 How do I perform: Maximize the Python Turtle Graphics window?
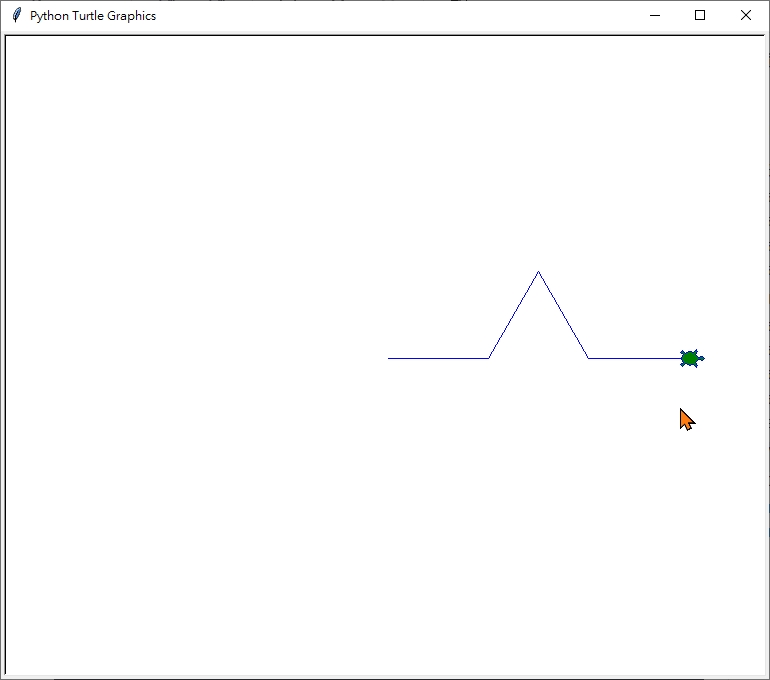coord(700,16)
